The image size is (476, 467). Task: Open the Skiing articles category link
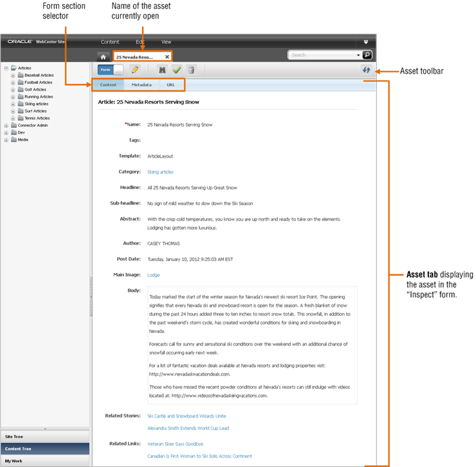[160, 172]
